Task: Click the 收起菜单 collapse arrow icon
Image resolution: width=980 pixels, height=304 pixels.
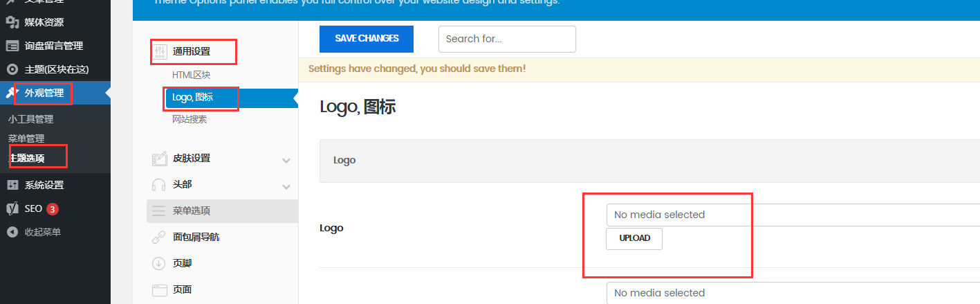Action: 12,232
